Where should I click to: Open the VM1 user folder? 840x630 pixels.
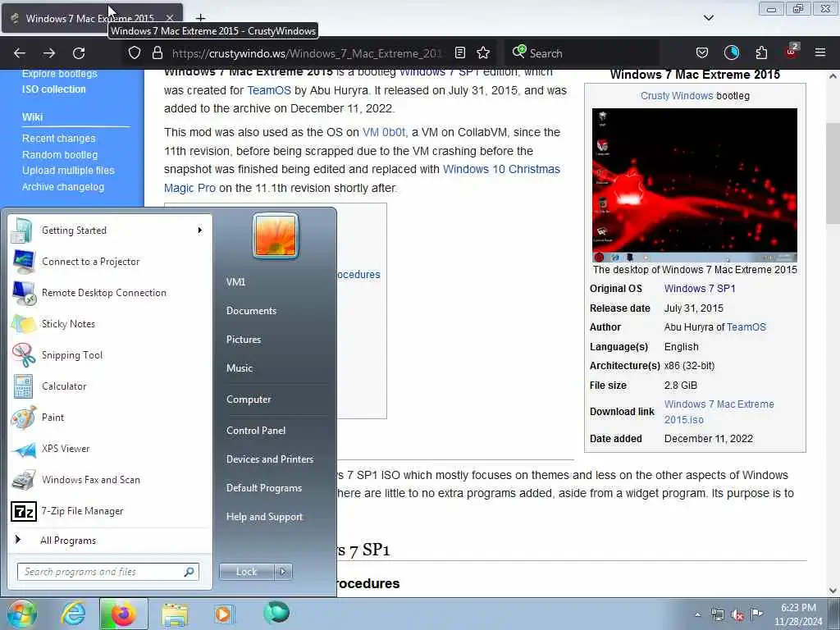pos(235,282)
